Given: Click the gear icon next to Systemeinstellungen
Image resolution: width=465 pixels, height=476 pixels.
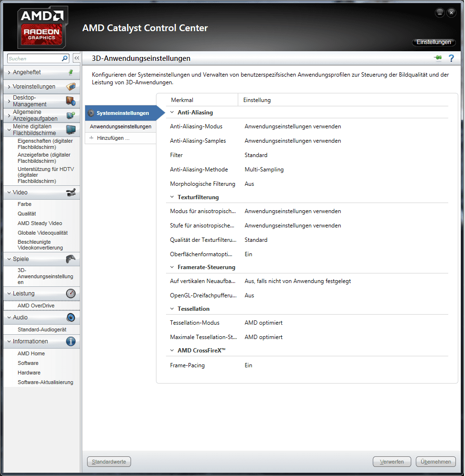Looking at the screenshot, I should pos(91,113).
